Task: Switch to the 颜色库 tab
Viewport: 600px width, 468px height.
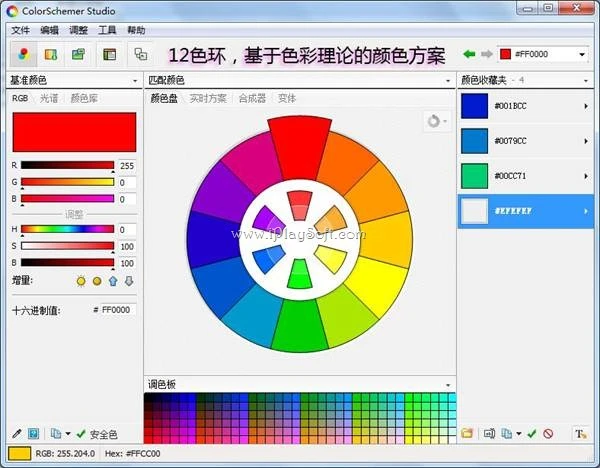Action: click(84, 98)
